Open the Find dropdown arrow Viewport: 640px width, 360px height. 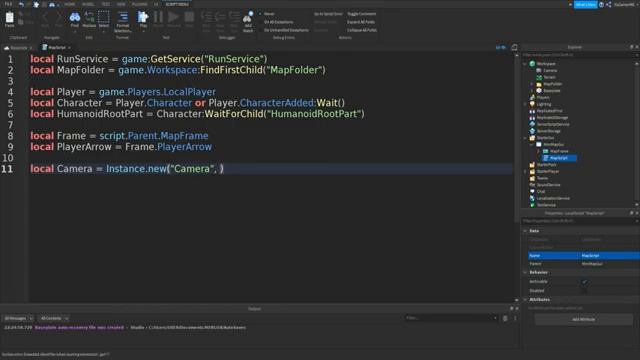(x=75, y=31)
